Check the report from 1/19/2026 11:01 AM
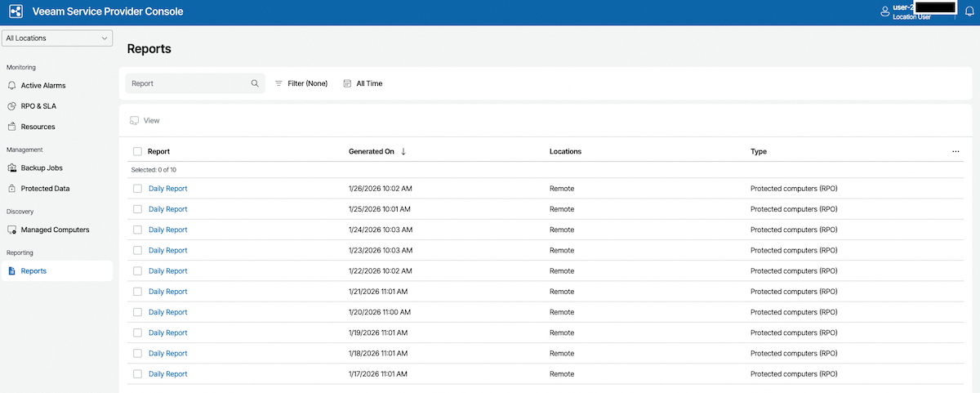Screen dimensions: 980x393 tap(137, 333)
